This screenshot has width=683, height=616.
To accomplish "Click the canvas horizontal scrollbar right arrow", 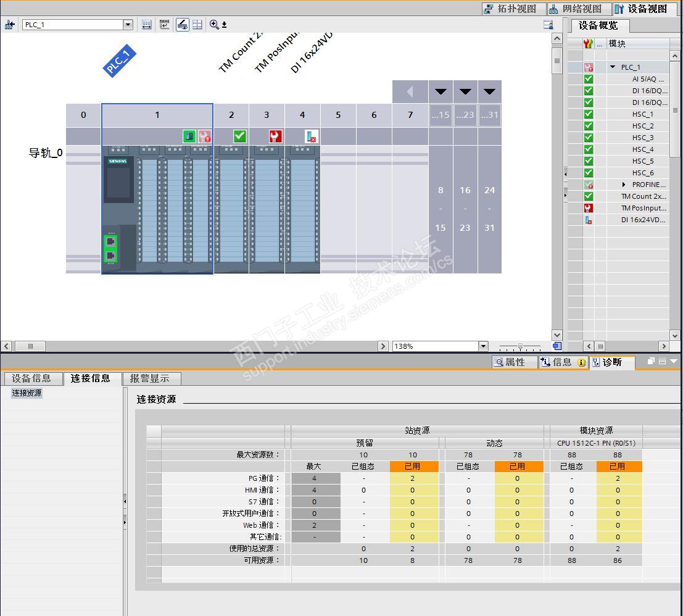I will point(383,346).
